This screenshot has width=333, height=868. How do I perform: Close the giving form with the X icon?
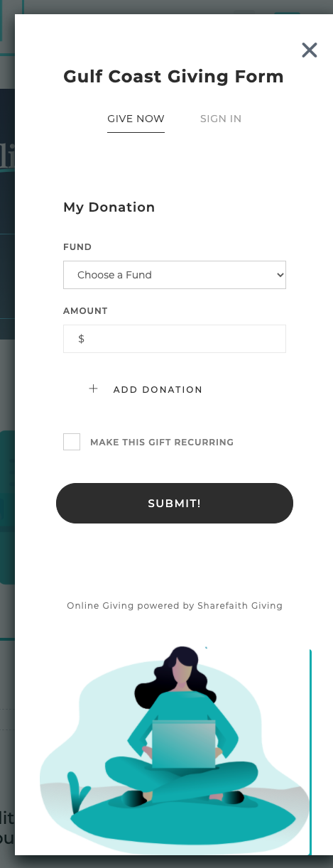pos(309,50)
